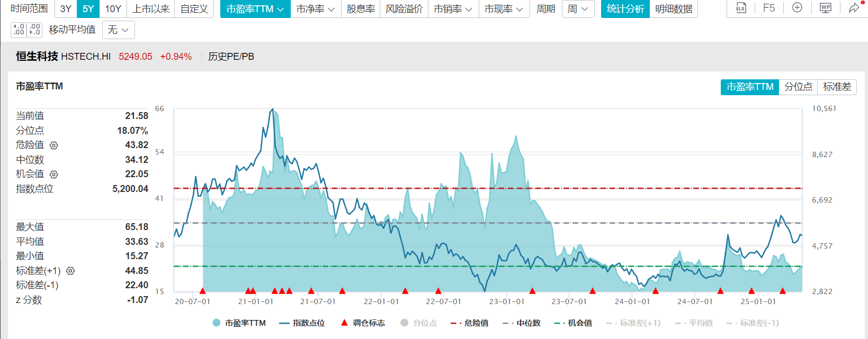Click the 当前值 21.58 value

137,116
